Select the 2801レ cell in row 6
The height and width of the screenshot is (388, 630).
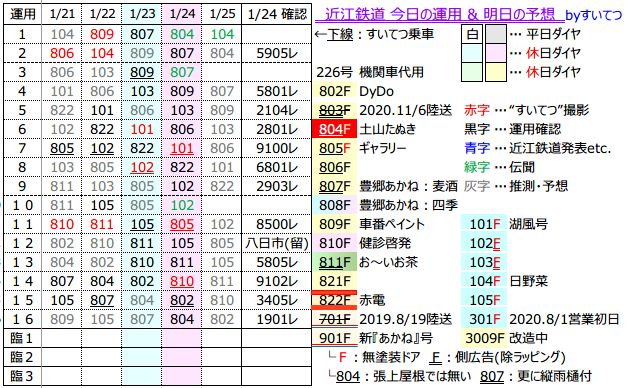pyautogui.click(x=277, y=129)
